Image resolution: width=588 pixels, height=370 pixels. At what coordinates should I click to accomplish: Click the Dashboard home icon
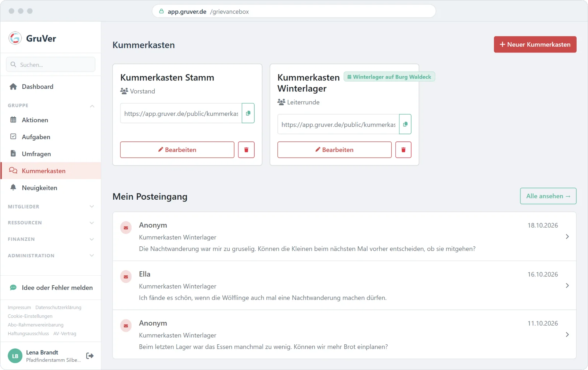point(13,87)
